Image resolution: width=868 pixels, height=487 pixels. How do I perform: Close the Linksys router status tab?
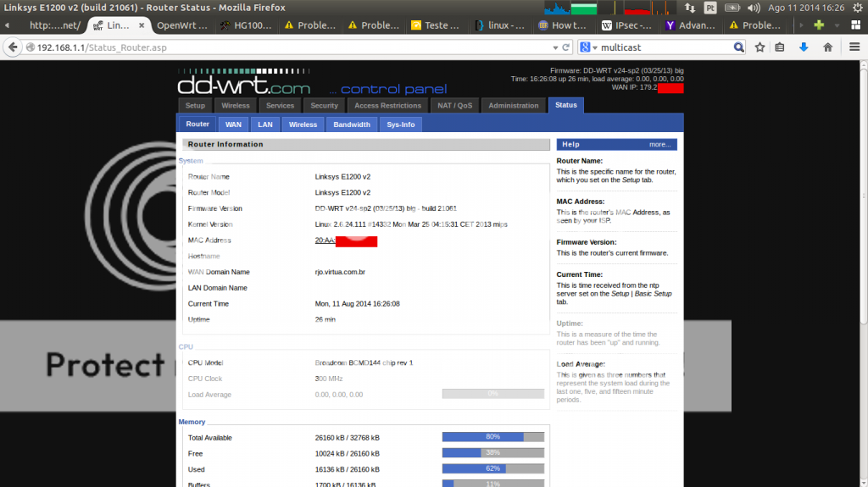(x=142, y=25)
